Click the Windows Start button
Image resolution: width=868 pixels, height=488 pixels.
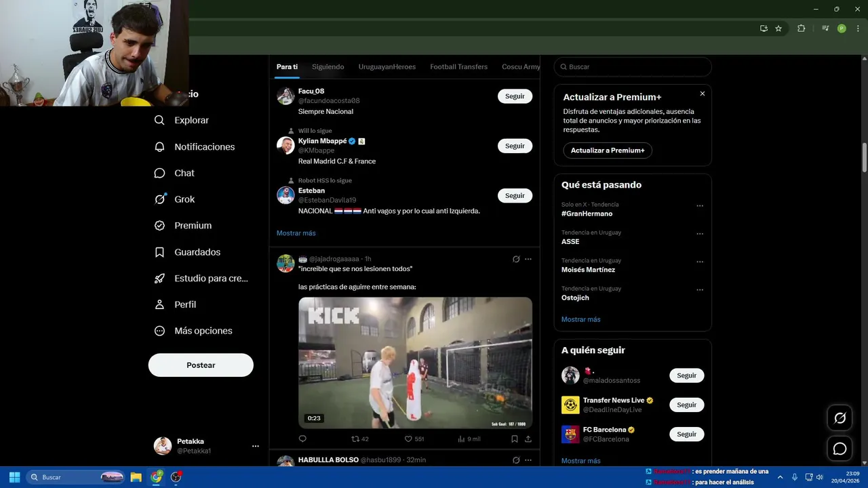[x=14, y=477]
